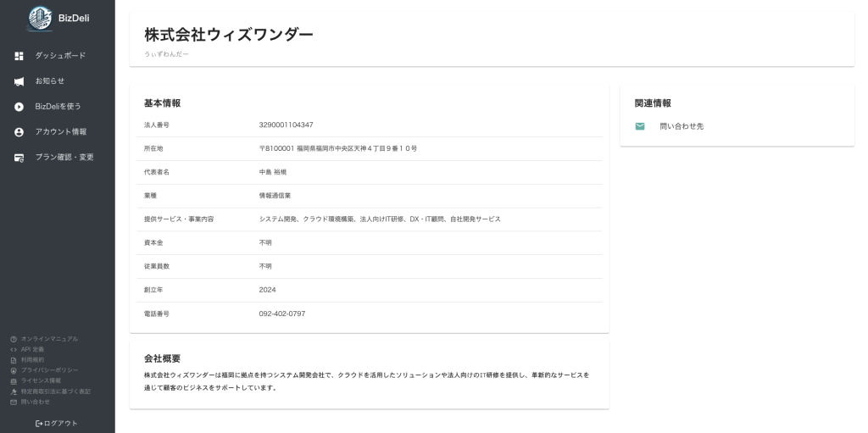Image resolution: width=868 pixels, height=433 pixels.
Task: Click the icon beside ライセンス情報
Action: click(x=14, y=381)
